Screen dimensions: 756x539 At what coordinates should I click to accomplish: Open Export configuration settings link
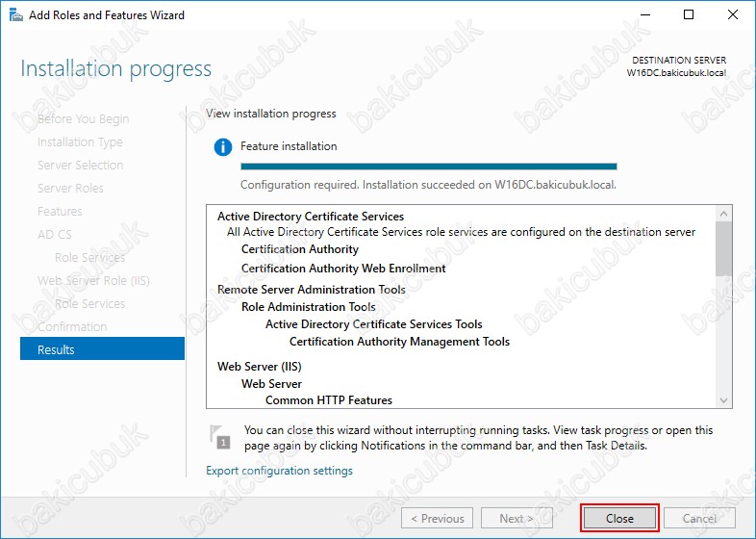coord(279,471)
